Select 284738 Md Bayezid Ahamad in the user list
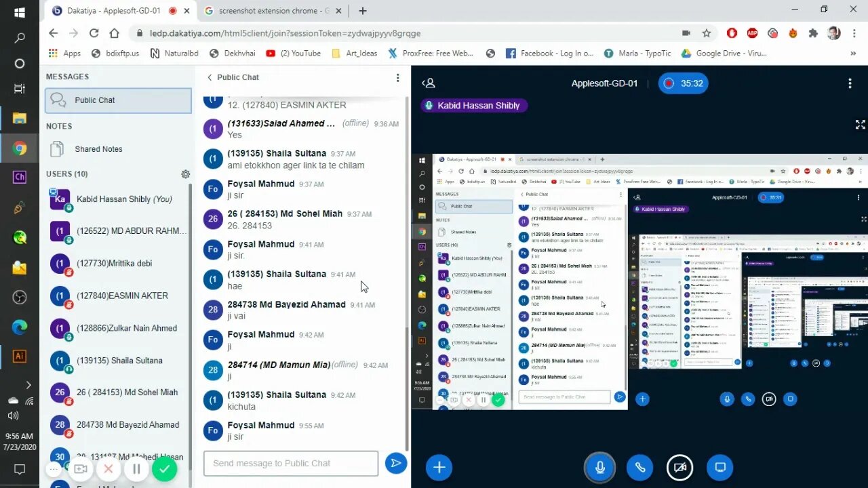This screenshot has height=488, width=868. 119,425
